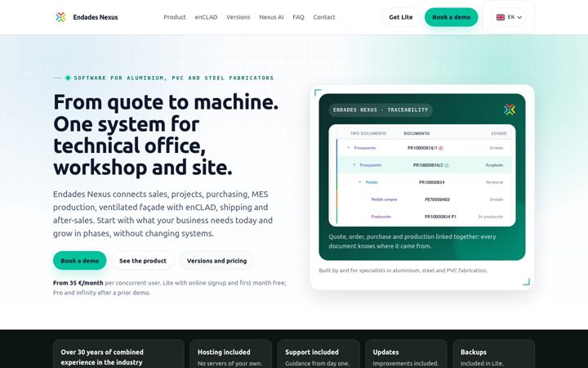
Task: Click the Built by and for specialists caption
Action: [x=403, y=271]
